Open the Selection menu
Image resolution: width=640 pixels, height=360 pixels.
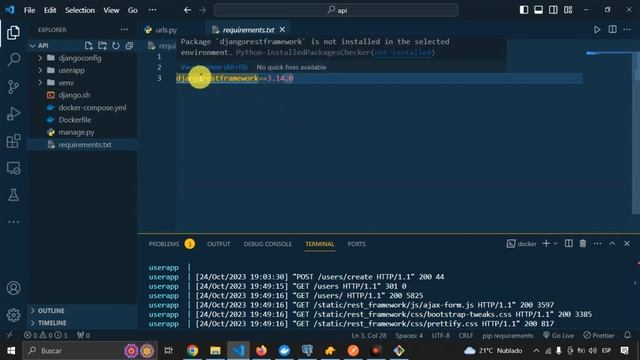click(80, 10)
